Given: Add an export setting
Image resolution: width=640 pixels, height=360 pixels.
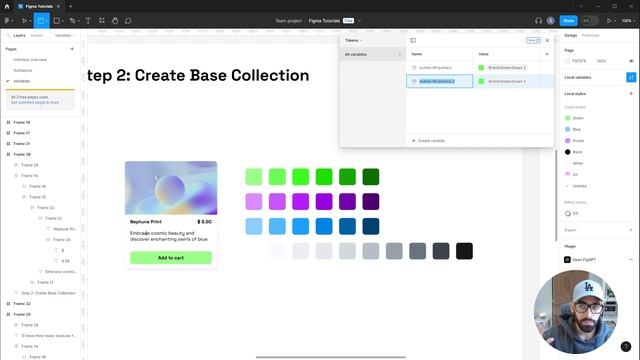Looking at the screenshot, I should tap(631, 230).
